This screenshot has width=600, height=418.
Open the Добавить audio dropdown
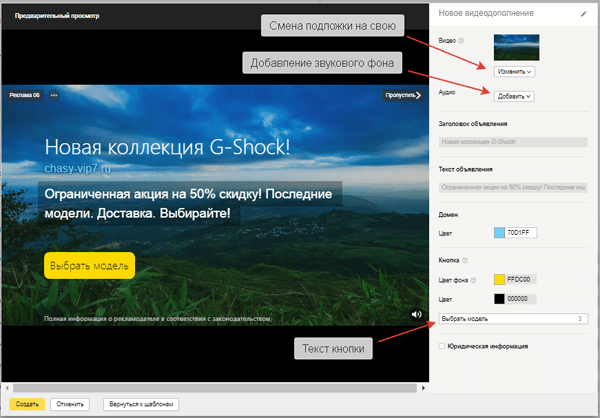coord(514,96)
